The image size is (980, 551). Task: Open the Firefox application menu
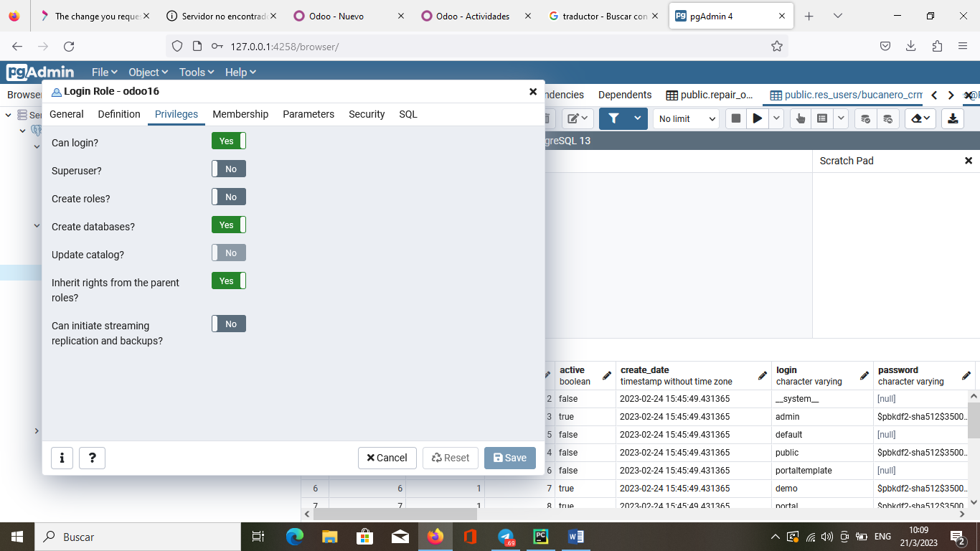coord(963,46)
